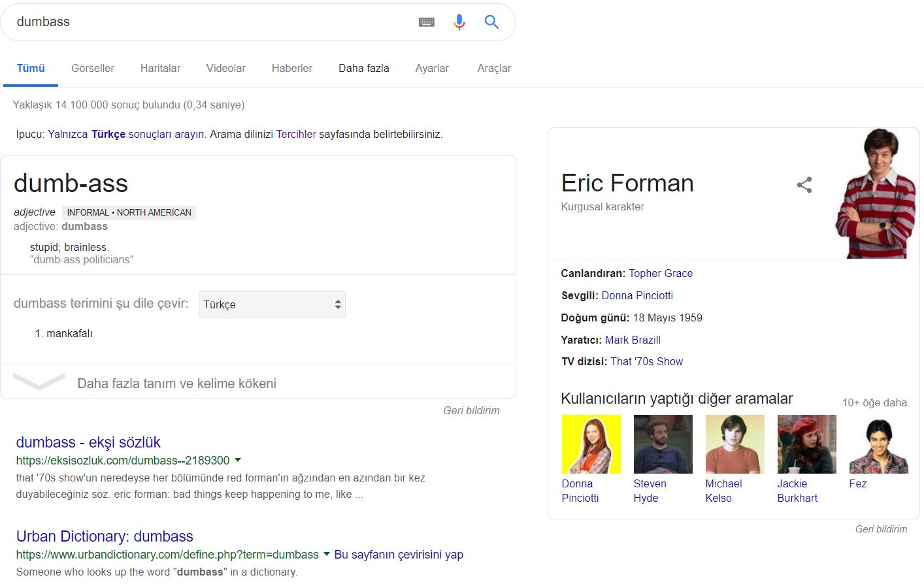This screenshot has width=924, height=586.
Task: Visit the Urban Dictionary: dumbass result
Action: pyautogui.click(x=105, y=536)
